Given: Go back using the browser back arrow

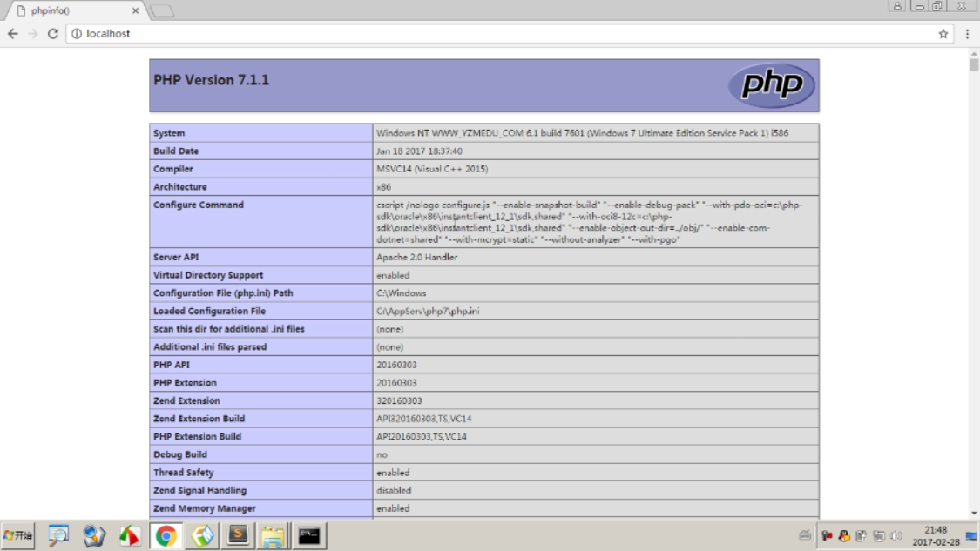Looking at the screenshot, I should point(12,34).
